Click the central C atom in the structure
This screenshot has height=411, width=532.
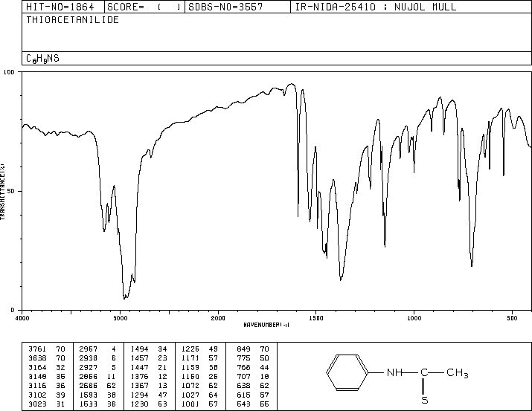[x=424, y=372]
